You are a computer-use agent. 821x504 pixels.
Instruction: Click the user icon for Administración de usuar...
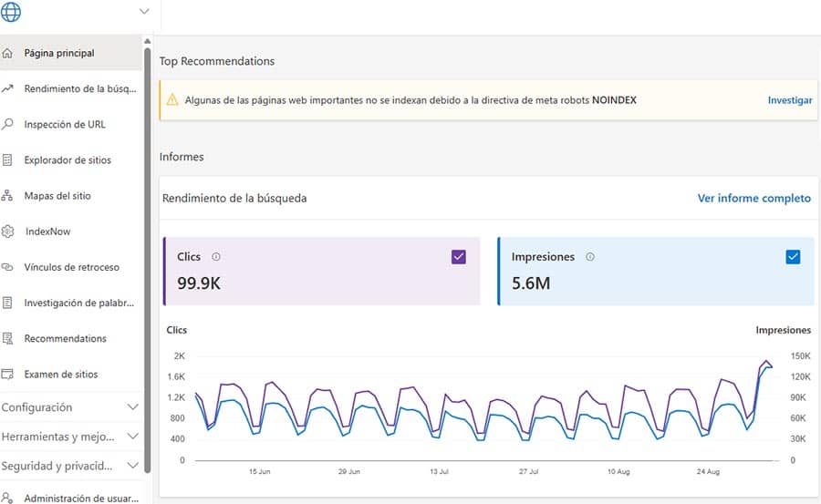pos(7,498)
